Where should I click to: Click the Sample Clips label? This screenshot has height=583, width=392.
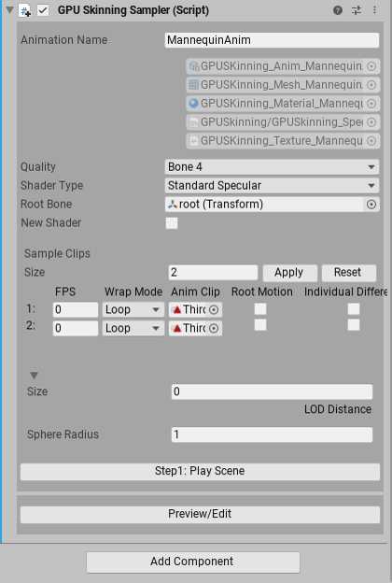[57, 253]
